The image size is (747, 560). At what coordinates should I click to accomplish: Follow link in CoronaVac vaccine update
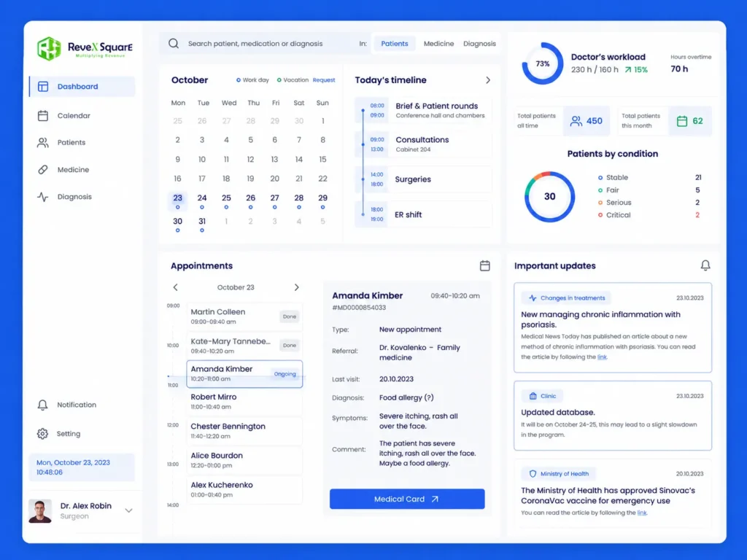click(642, 513)
